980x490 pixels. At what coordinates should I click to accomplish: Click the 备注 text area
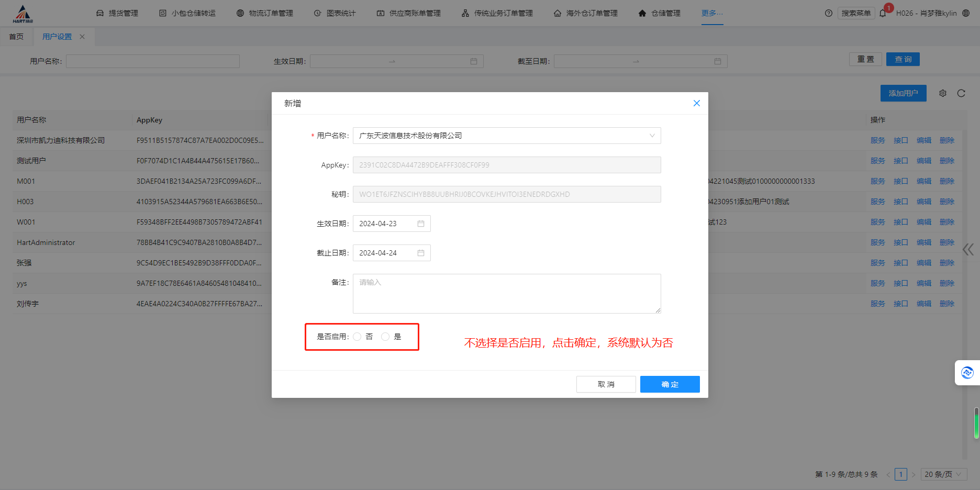tap(506, 294)
